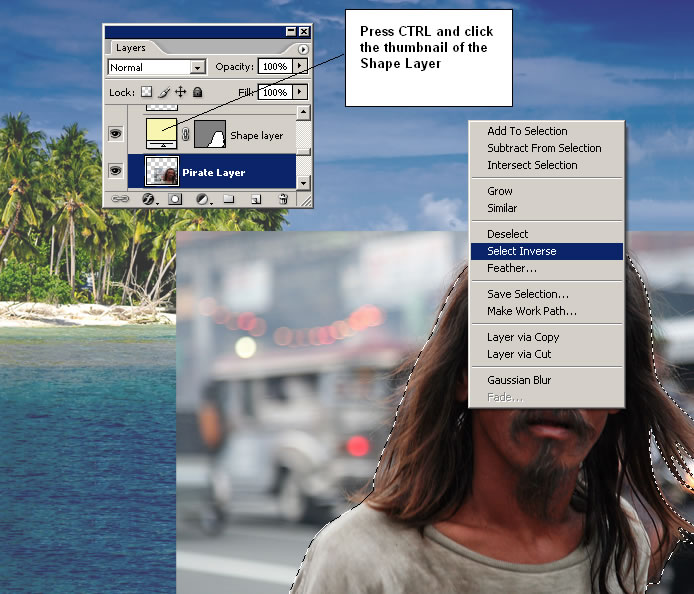Close the Layers palette window
The image size is (694, 594).
point(304,31)
